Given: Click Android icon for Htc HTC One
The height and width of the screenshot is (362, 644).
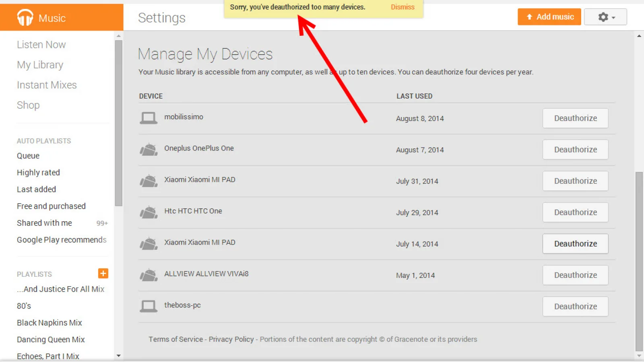Looking at the screenshot, I should tap(149, 212).
